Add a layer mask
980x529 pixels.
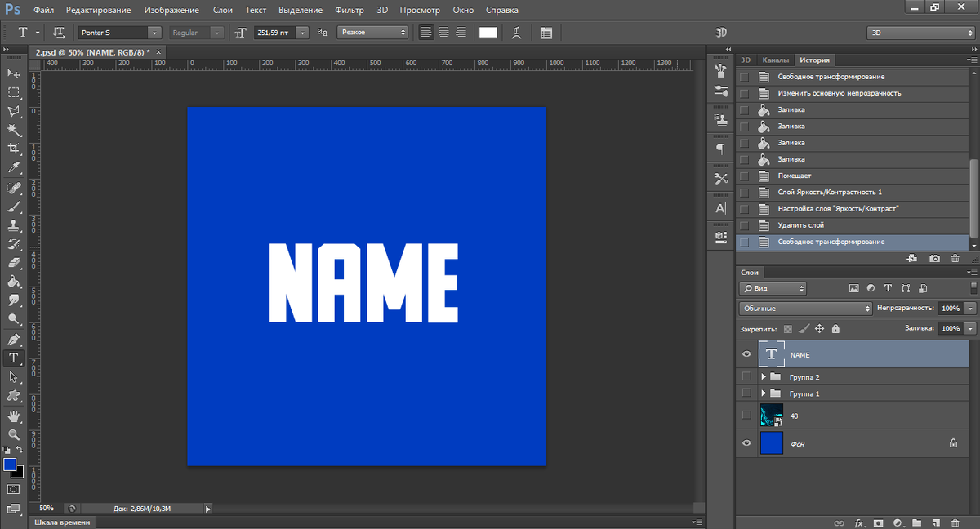(879, 522)
